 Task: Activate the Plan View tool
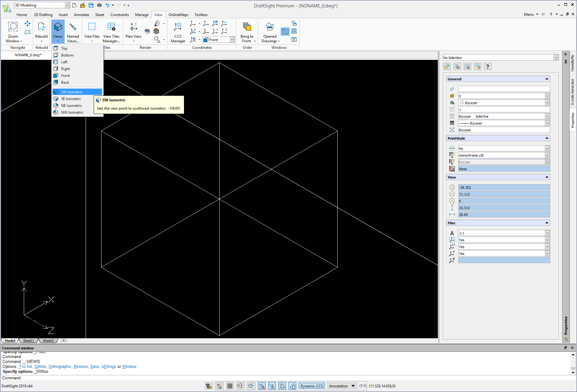(x=133, y=31)
